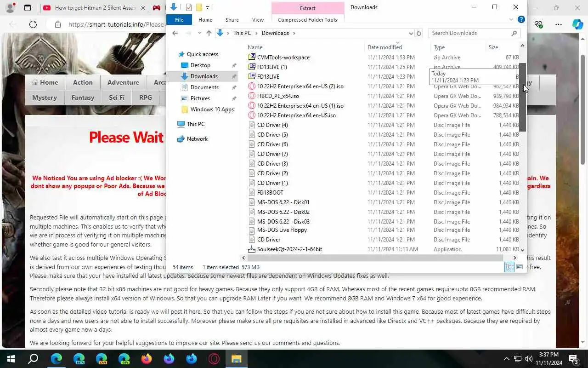588x368 pixels.
Task: Select CD Driver (4) disc image
Action: (x=272, y=125)
